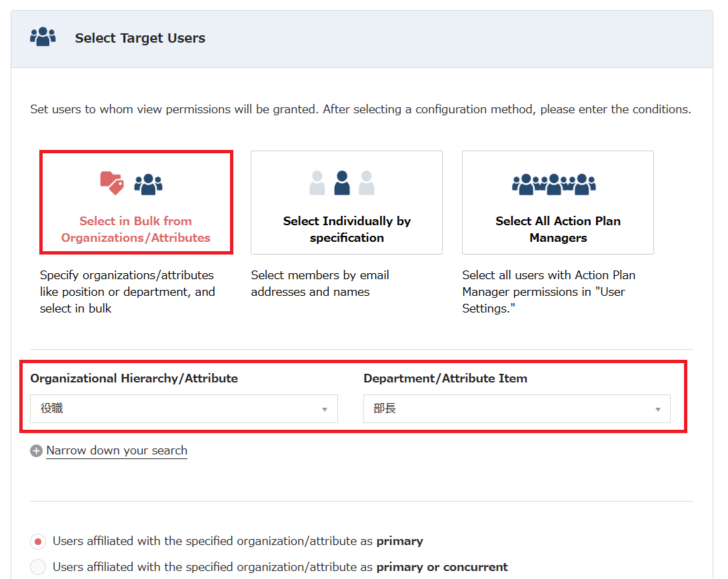
Task: Click the red folder tag icon
Action: coord(111,183)
